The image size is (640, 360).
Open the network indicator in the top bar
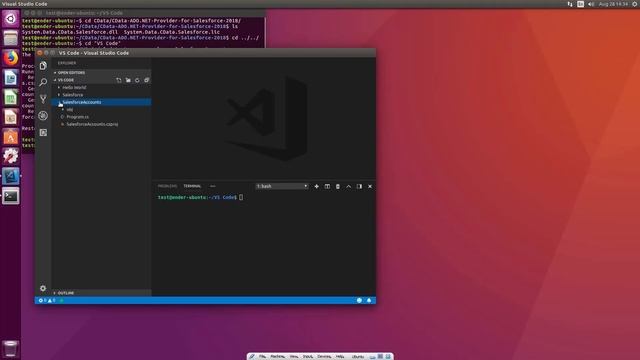(x=570, y=4)
